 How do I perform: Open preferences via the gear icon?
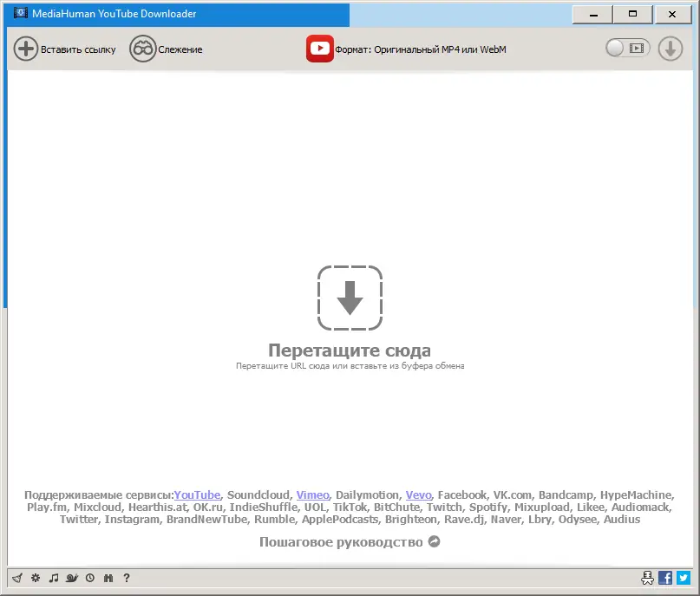36,578
